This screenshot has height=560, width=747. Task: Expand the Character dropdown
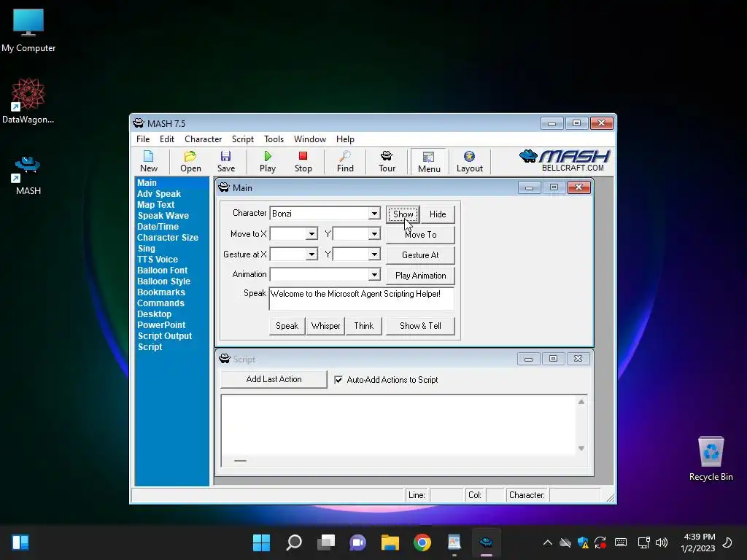374,214
